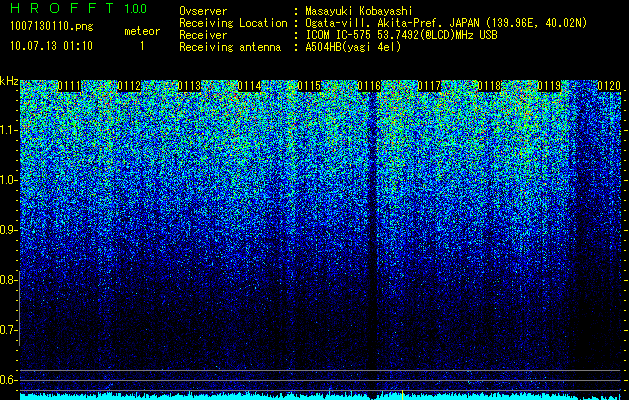Viewport: 629px width, 400px height.
Task: Click the meteor count value 1
Action: (x=142, y=46)
